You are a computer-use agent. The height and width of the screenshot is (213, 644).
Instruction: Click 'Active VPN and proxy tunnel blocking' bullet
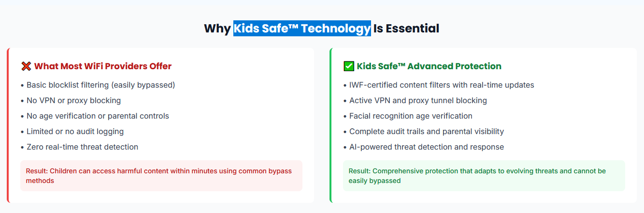[415, 101]
